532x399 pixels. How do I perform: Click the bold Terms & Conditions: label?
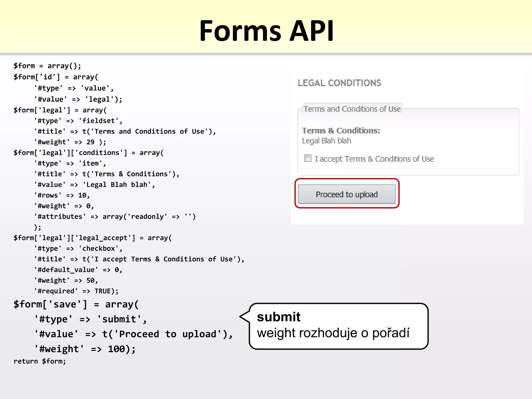coord(341,131)
